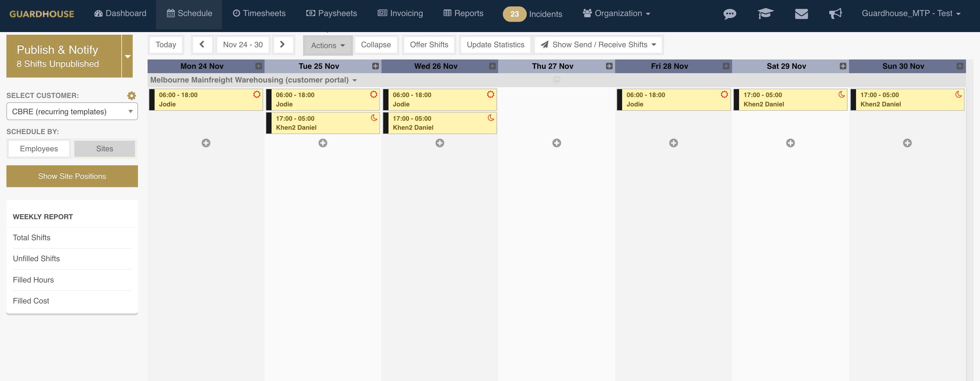Viewport: 980px width, 381px height.
Task: Navigate to Reports in top navigation
Action: pos(463,14)
